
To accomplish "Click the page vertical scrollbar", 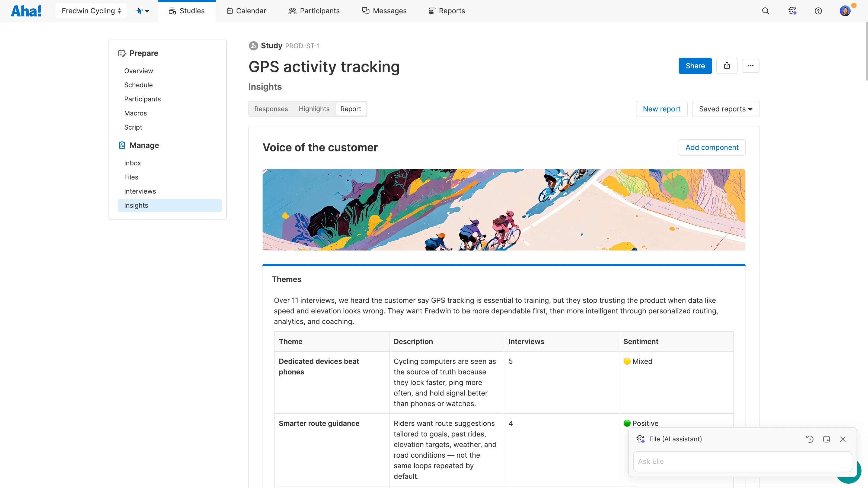I will (866, 51).
